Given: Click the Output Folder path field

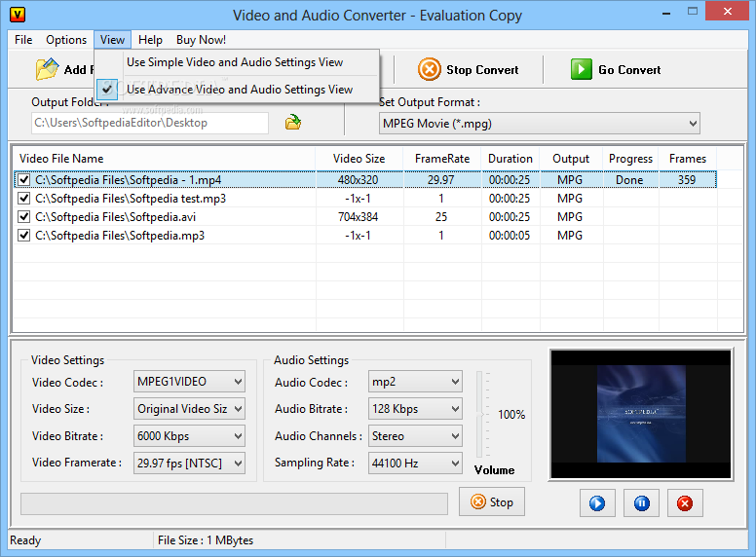Looking at the screenshot, I should (x=150, y=123).
